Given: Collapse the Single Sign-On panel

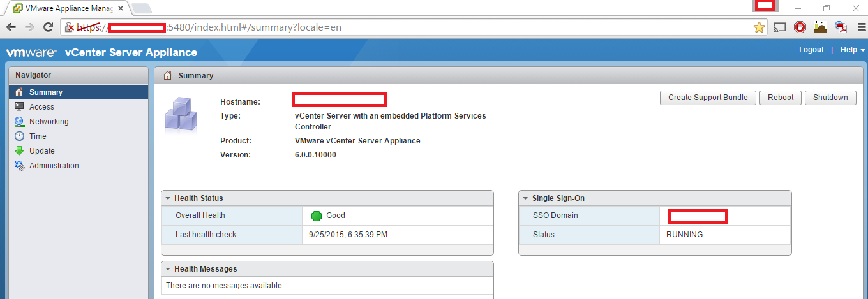Looking at the screenshot, I should click(x=526, y=198).
